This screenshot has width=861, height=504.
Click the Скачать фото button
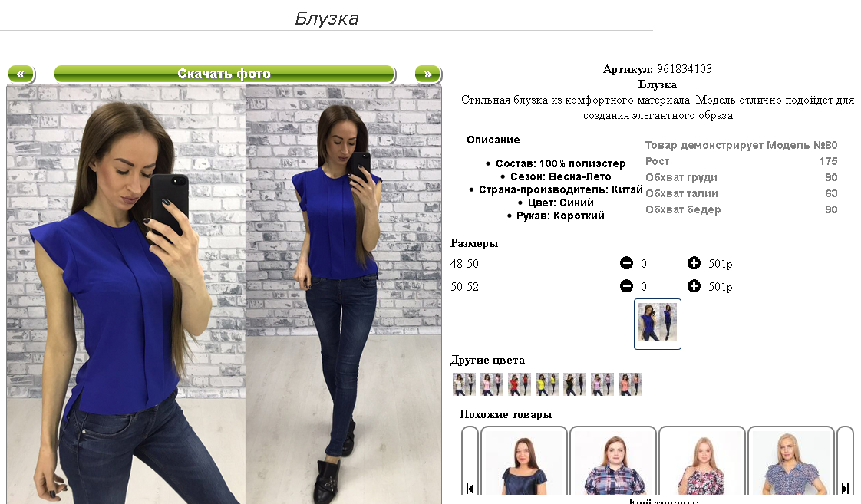[x=224, y=74]
